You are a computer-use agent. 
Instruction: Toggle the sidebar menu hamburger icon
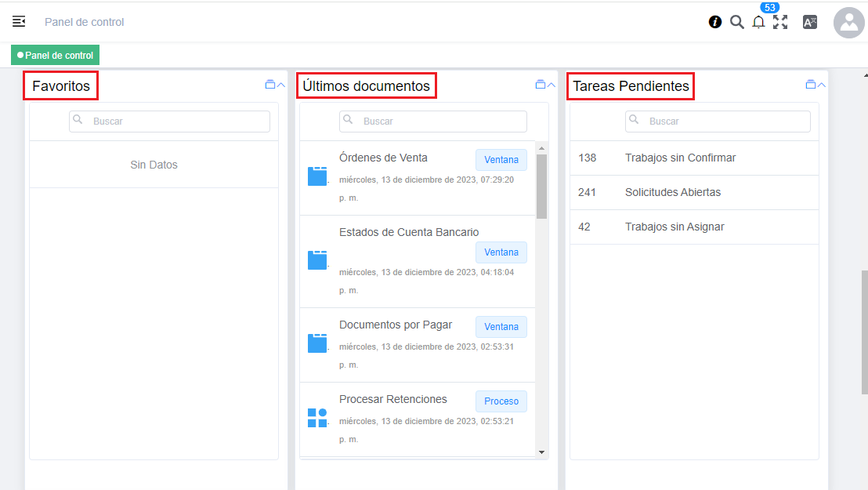coord(19,22)
